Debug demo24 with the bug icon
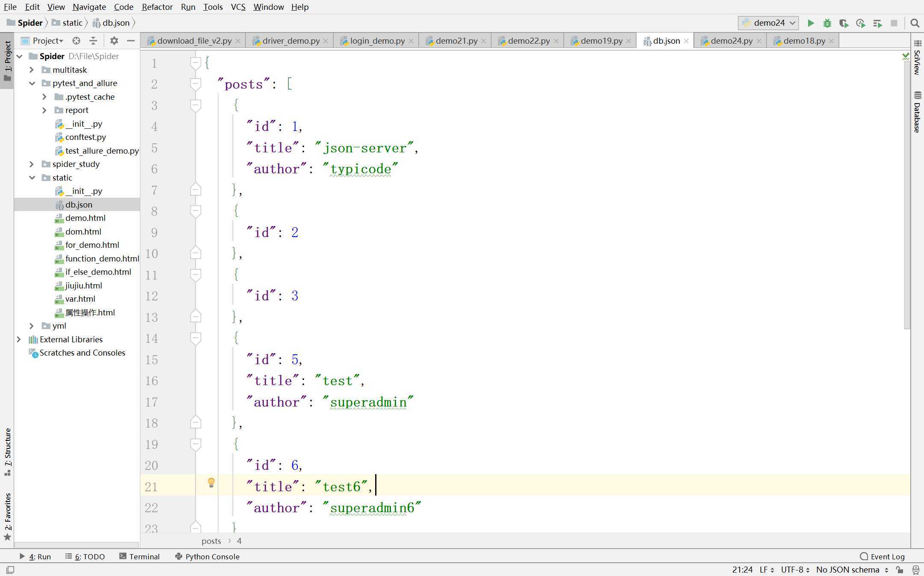 827,23
